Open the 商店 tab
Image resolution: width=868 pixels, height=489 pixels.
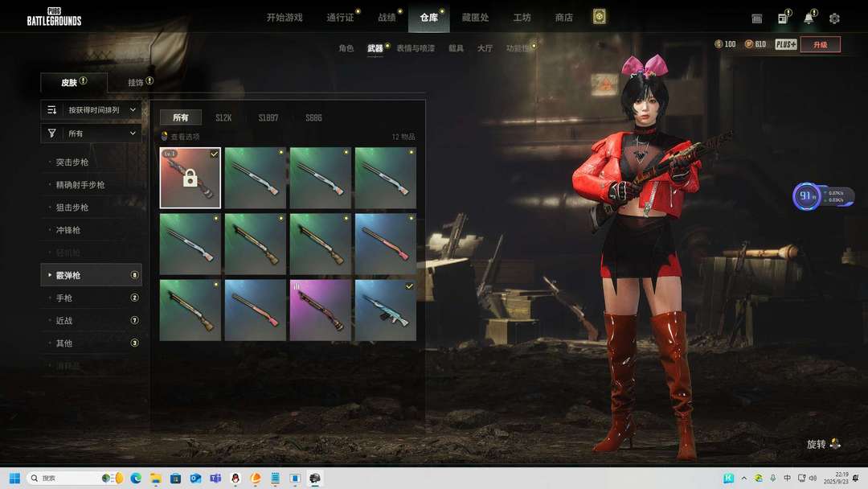click(564, 18)
